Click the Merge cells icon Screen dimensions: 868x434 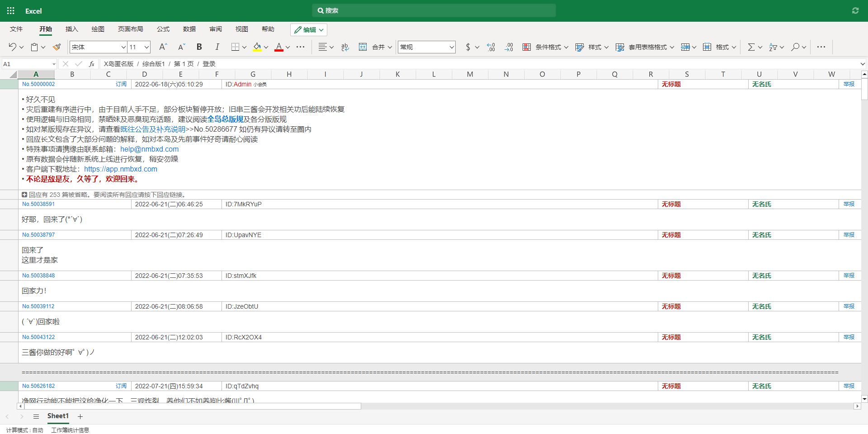point(363,47)
